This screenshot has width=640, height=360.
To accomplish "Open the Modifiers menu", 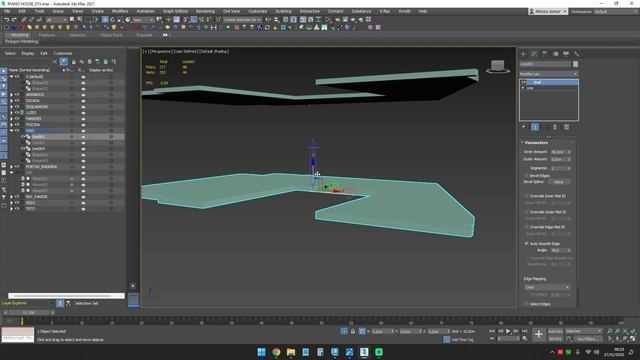I will pyautogui.click(x=120, y=11).
